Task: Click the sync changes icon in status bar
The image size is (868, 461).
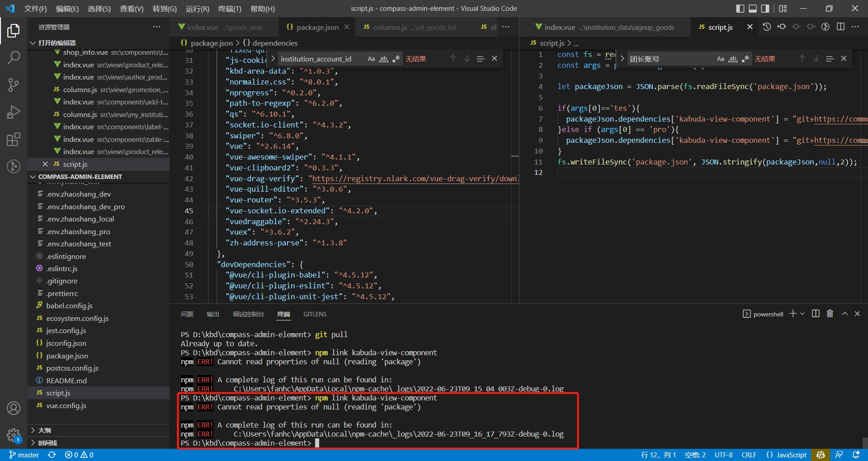Action: click(52, 455)
